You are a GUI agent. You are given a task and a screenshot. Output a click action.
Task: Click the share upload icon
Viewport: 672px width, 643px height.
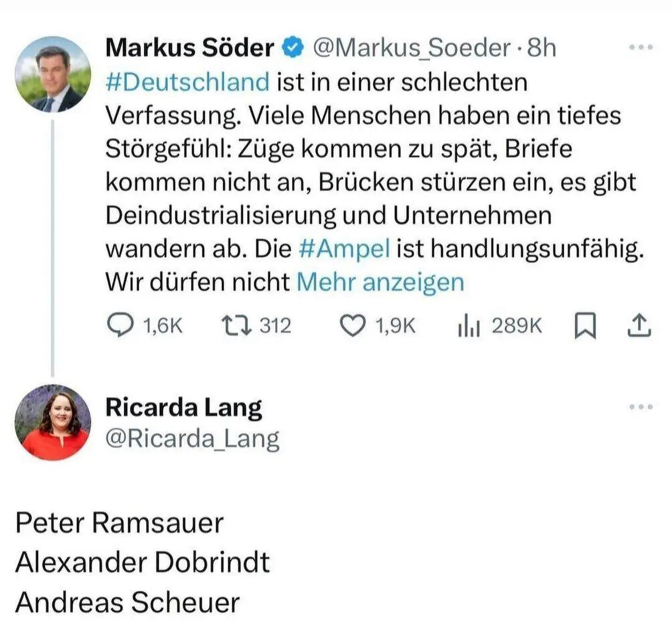point(639,326)
